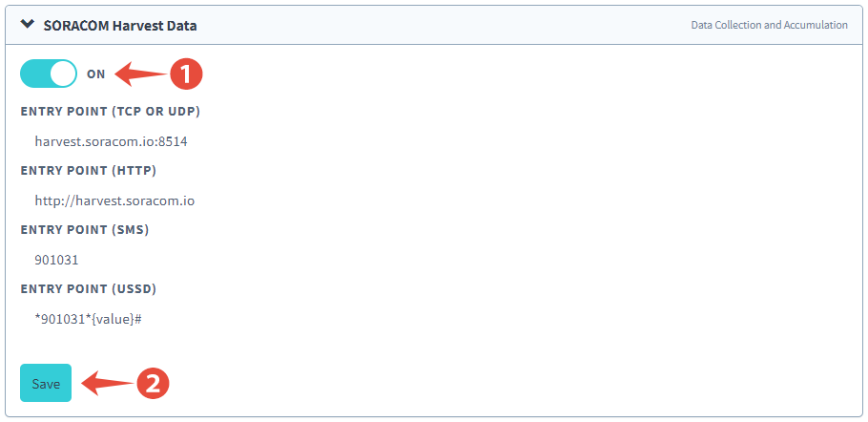Click the ON label beside the switch
The image size is (868, 422).
(x=96, y=74)
